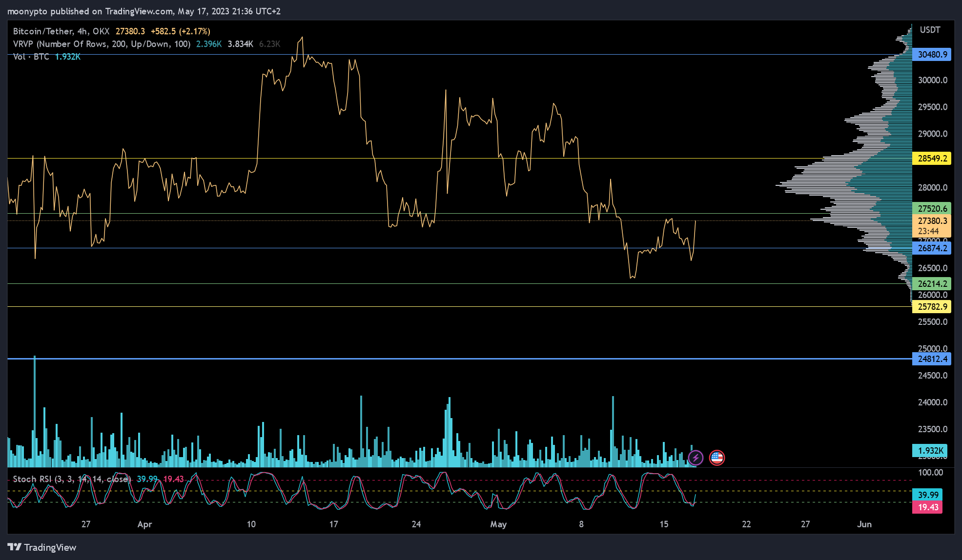Click the 3.834K VRVP down-volume value
The image size is (962, 560).
click(240, 44)
